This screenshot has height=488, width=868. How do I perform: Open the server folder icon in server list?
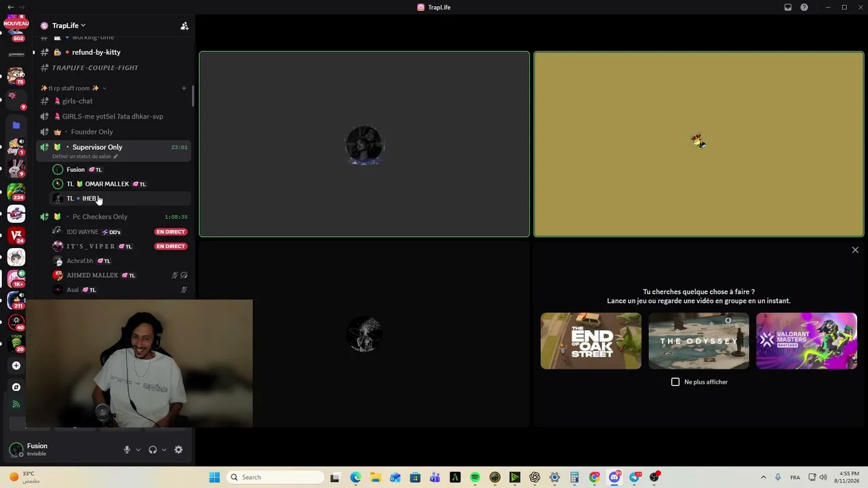coord(16,125)
